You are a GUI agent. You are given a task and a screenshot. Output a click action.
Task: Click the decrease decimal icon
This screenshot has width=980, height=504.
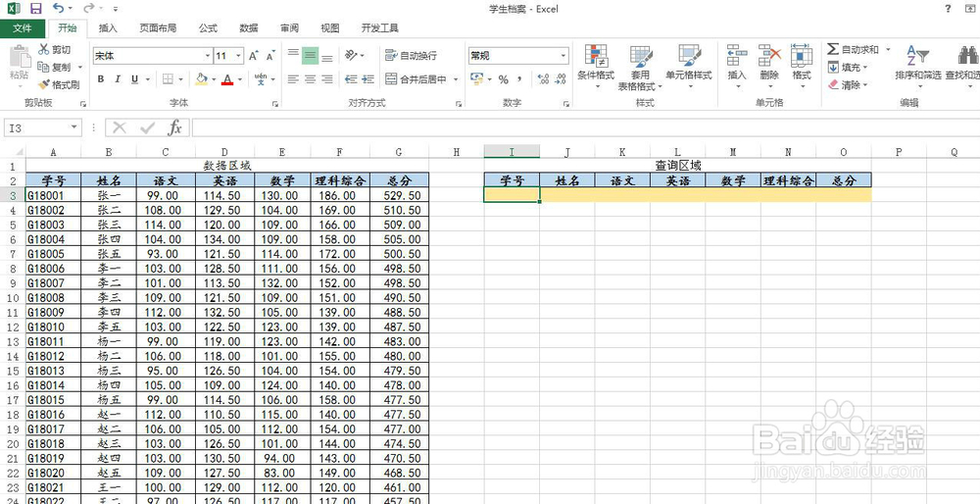561,79
